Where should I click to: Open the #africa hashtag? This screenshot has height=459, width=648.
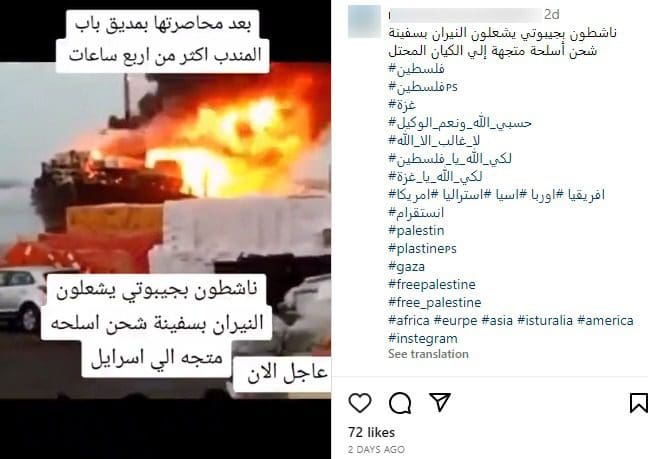(409, 320)
